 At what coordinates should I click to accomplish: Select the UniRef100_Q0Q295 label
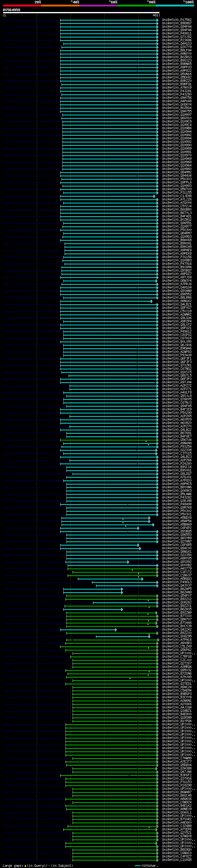click(x=176, y=636)
